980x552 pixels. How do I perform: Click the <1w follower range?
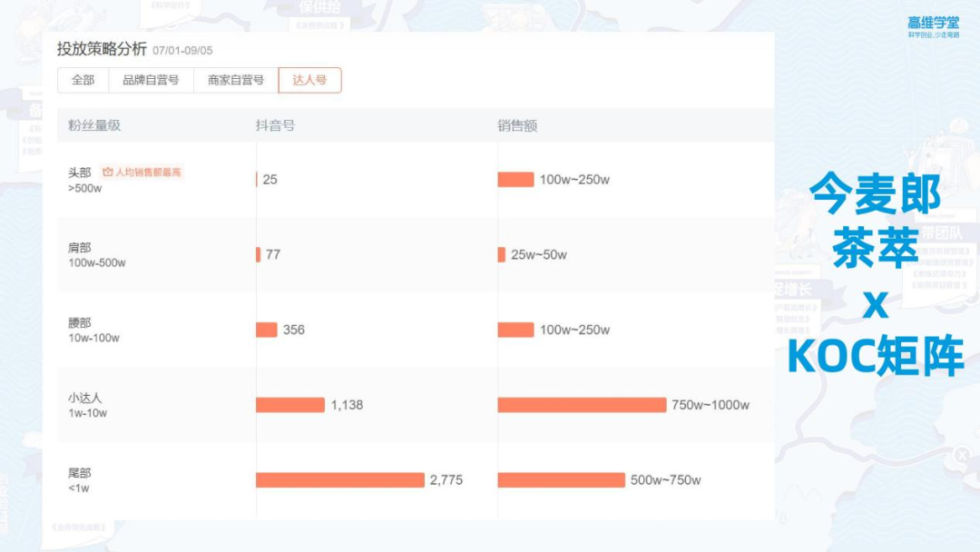[79, 488]
